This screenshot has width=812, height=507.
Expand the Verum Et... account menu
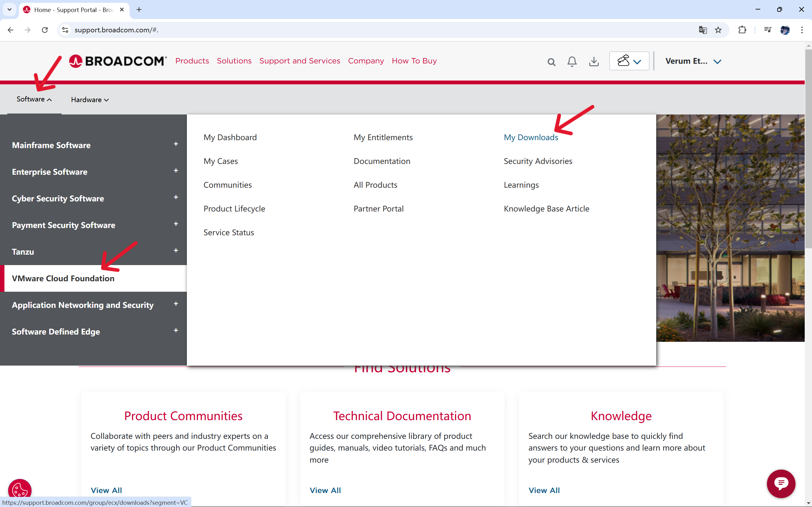(x=693, y=61)
